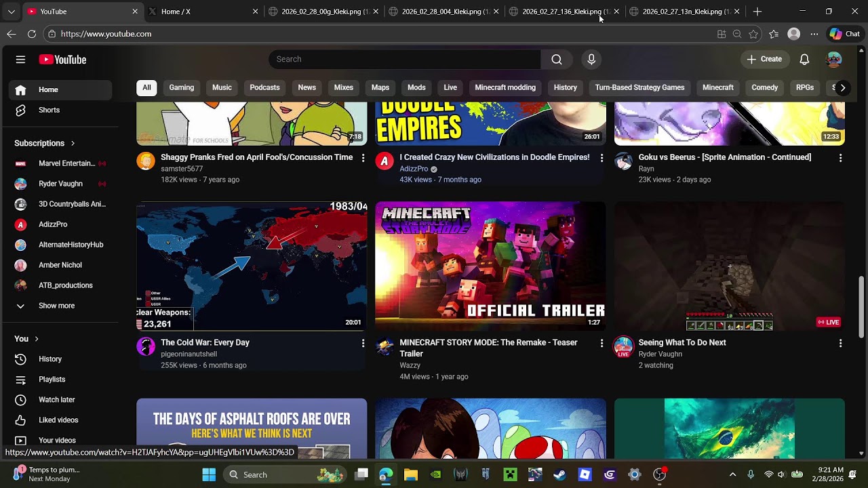This screenshot has height=488, width=868.
Task: Open File Explorer from the taskbar
Action: pos(411,474)
